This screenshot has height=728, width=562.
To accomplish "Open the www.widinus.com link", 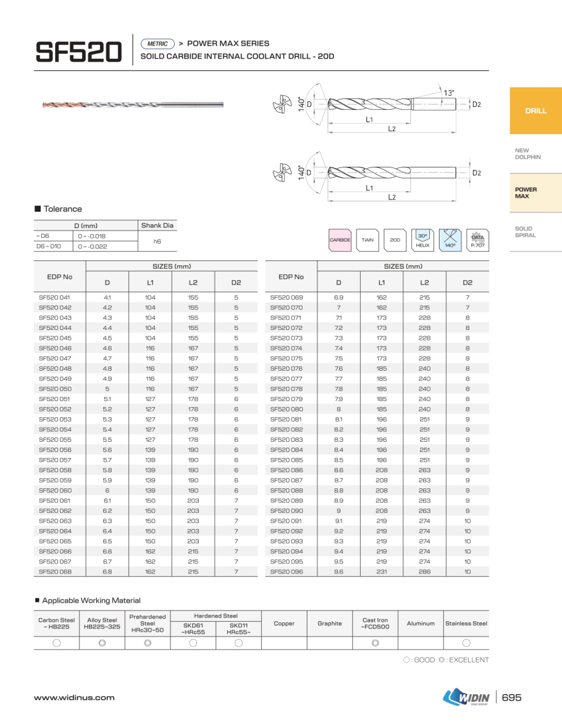I will tap(74, 698).
